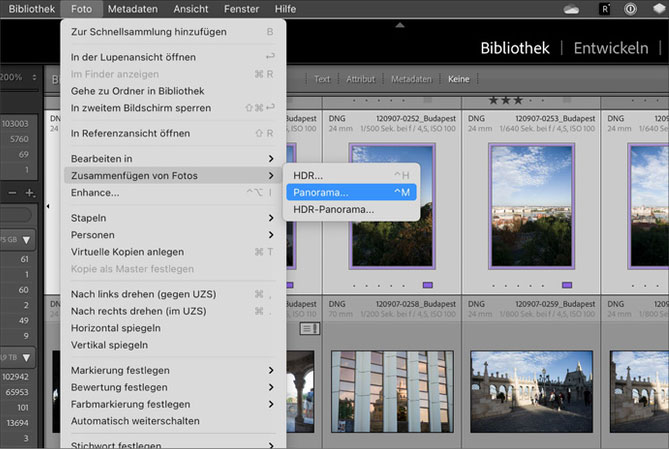669x449 pixels.
Task: Open the Fenster menu
Action: (241, 9)
